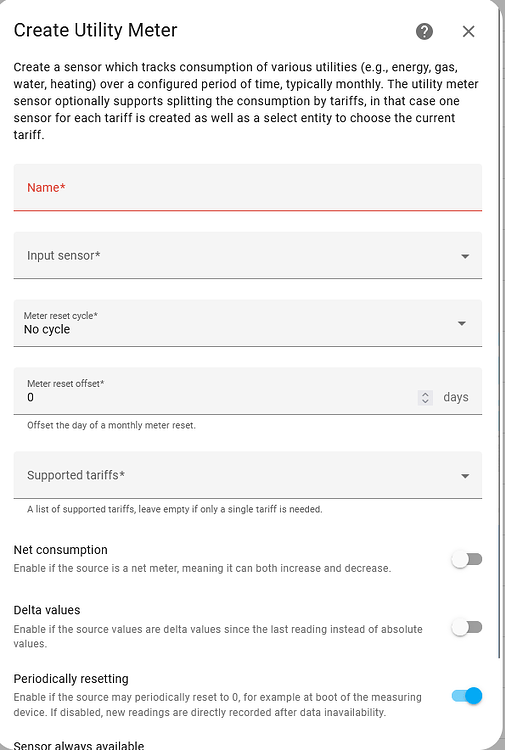Click the Net consumption label
Image resolution: width=505 pixels, height=750 pixels.
point(60,550)
